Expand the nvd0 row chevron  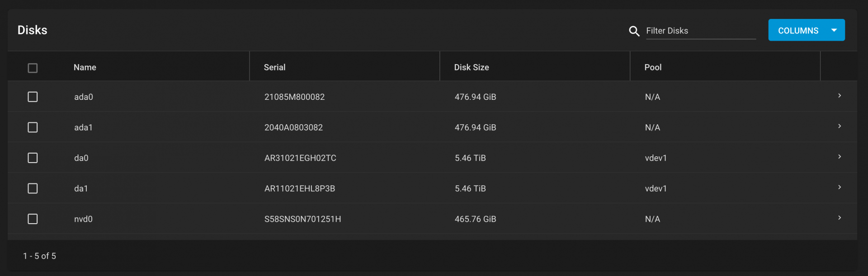click(x=840, y=218)
